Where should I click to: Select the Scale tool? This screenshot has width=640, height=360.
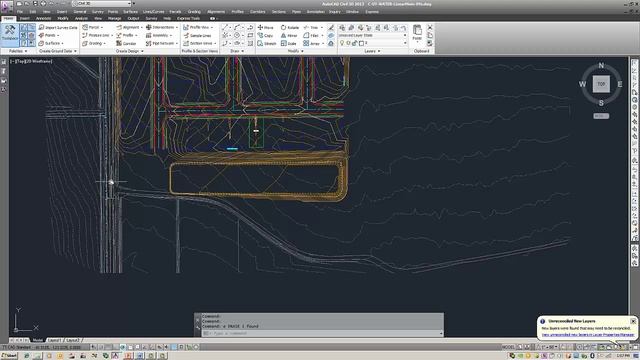(x=289, y=43)
